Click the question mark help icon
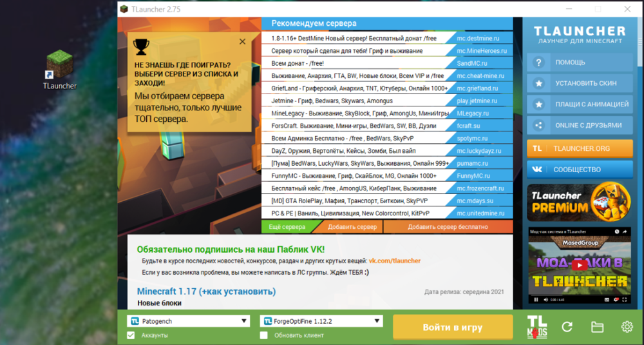Image resolution: width=644 pixels, height=345 pixels. [x=538, y=63]
